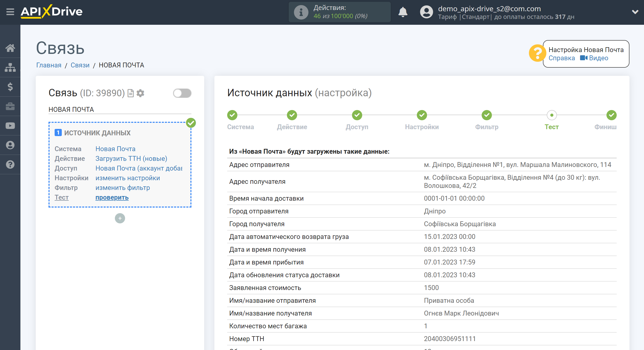Select Номер ТТН value 20400306951111
This screenshot has height=350, width=644.
(x=450, y=339)
